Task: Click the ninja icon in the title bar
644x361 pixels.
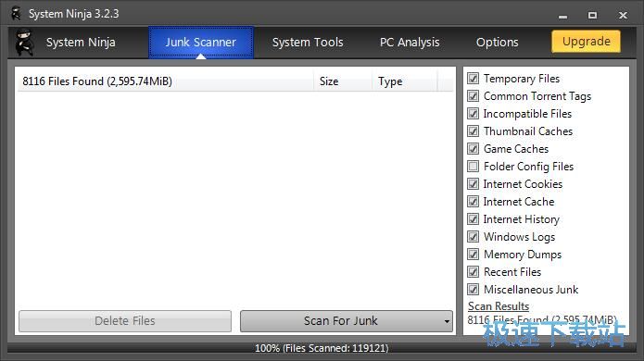Action: click(x=16, y=14)
